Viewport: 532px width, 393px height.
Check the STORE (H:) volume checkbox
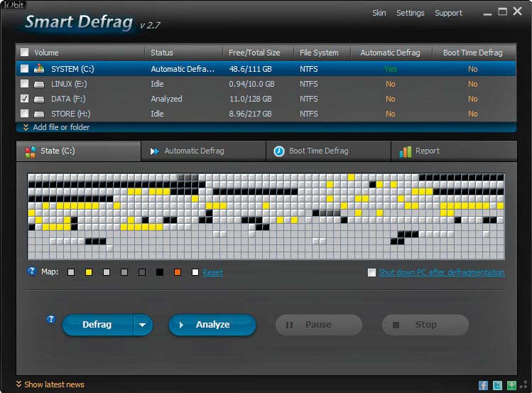click(24, 114)
